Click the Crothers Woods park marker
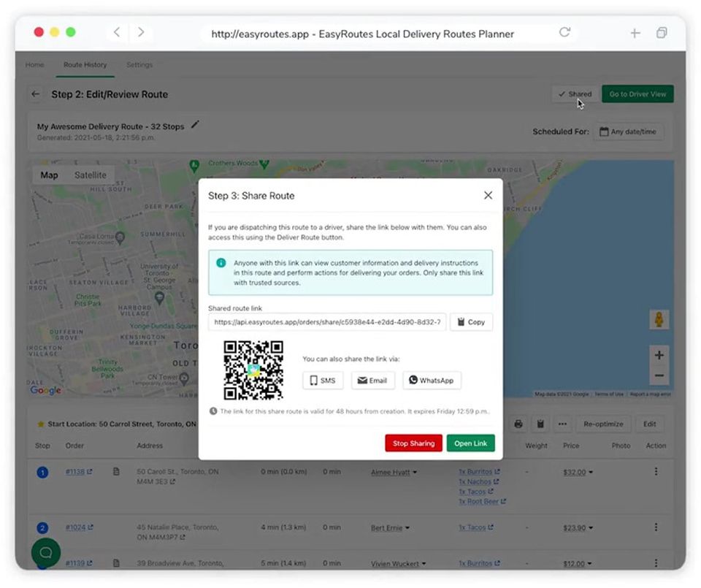The image size is (701, 588). point(264,164)
